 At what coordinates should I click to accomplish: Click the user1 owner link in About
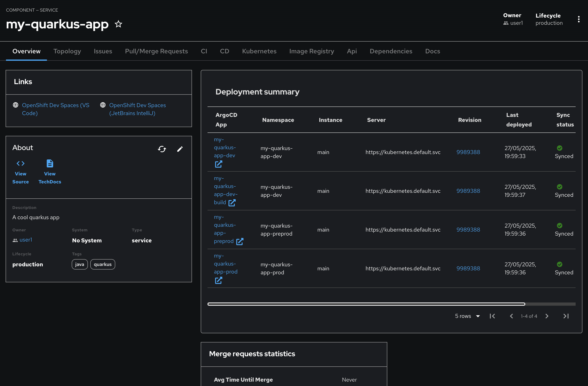click(26, 240)
